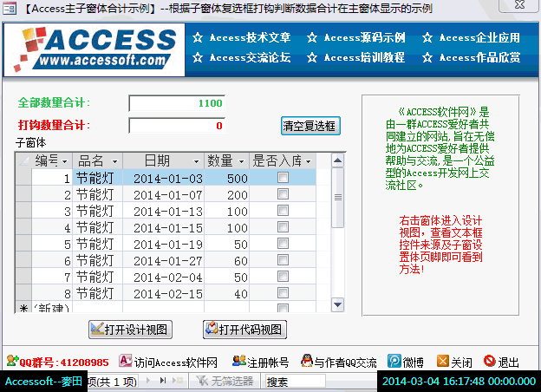Click the 清空复选框 button

pyautogui.click(x=310, y=126)
